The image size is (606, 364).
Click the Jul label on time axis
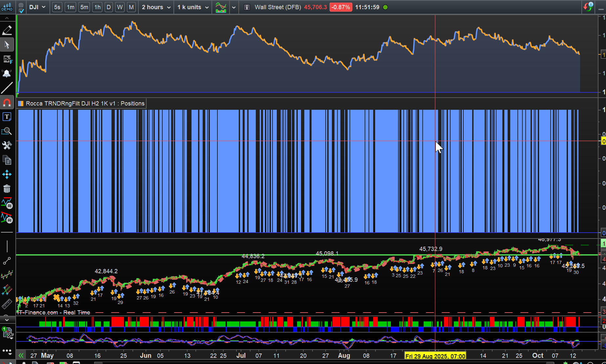(241, 355)
